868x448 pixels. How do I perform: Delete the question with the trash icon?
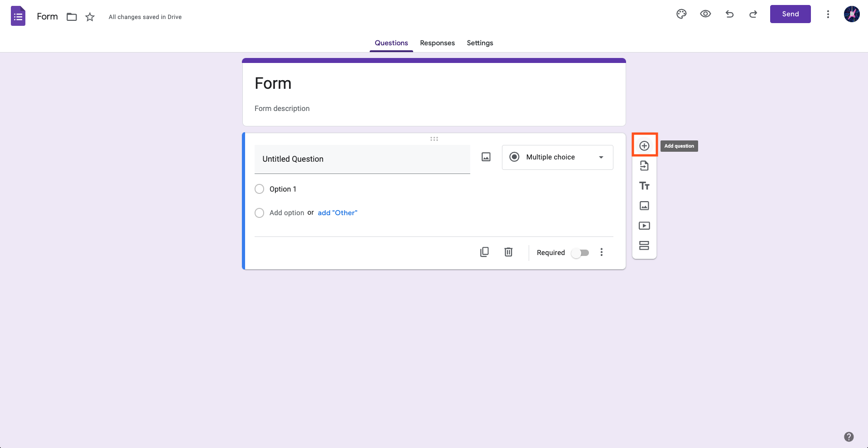(x=508, y=252)
